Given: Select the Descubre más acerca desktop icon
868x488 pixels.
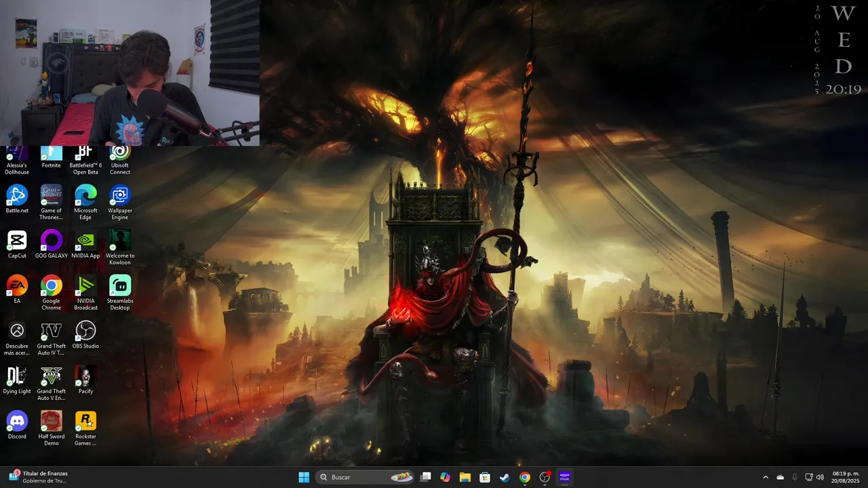Looking at the screenshot, I should click(x=17, y=338).
